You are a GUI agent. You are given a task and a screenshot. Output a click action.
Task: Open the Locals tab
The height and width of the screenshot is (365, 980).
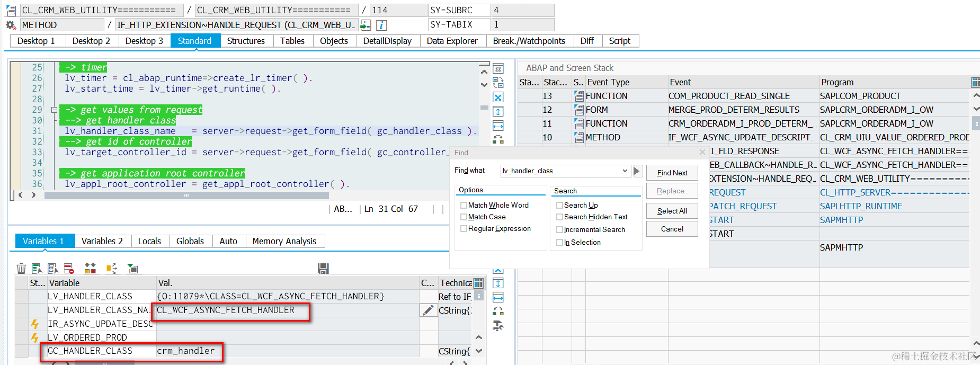pyautogui.click(x=149, y=241)
